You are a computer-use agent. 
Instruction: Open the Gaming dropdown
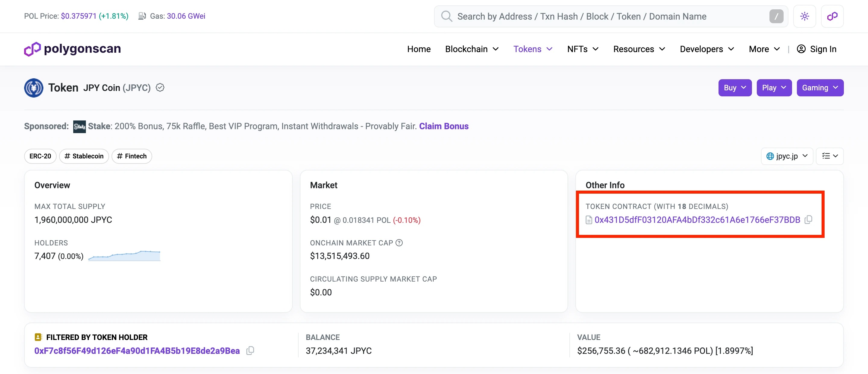[x=820, y=88]
